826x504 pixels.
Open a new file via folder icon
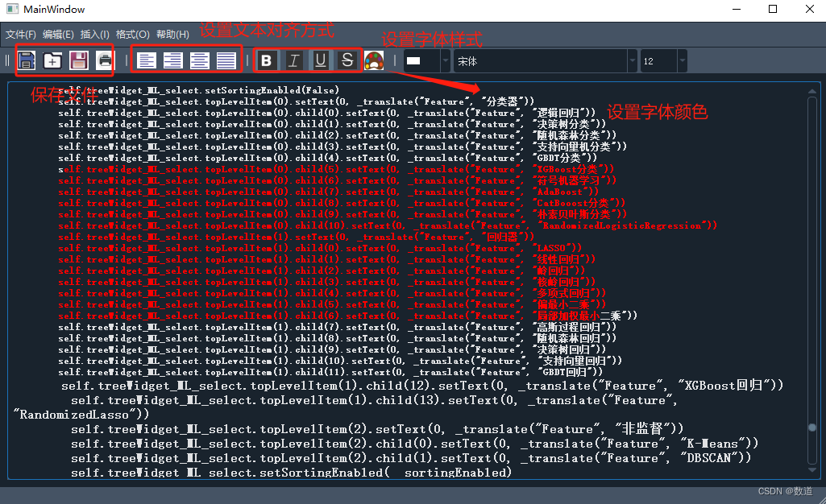coord(51,60)
